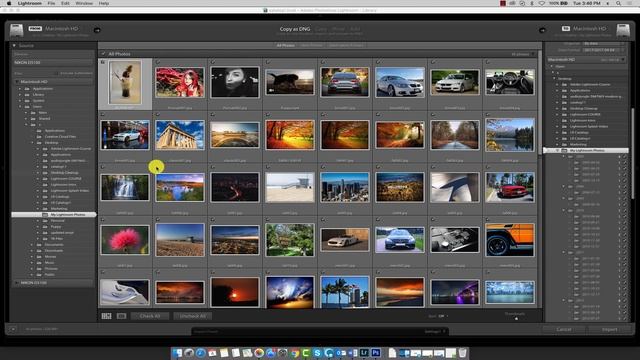Open the Apple menu
This screenshot has width=640, height=360.
pyautogui.click(x=9, y=3)
